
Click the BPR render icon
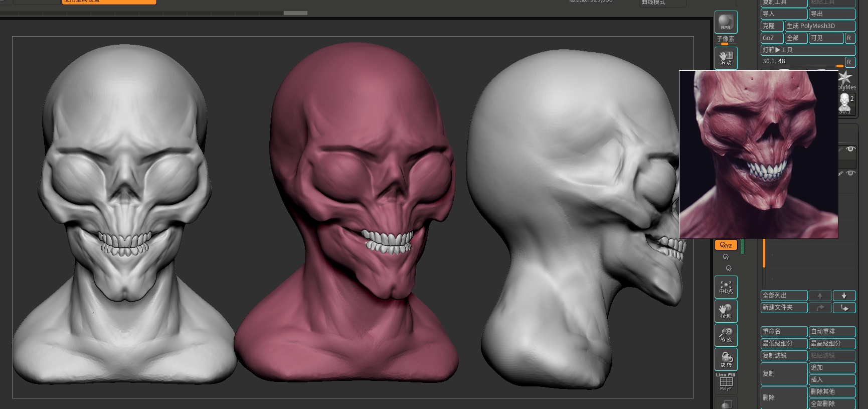pos(726,22)
